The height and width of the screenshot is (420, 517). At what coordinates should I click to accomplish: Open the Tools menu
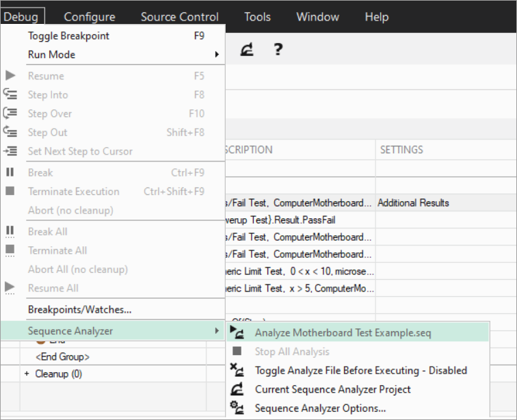[x=257, y=17]
